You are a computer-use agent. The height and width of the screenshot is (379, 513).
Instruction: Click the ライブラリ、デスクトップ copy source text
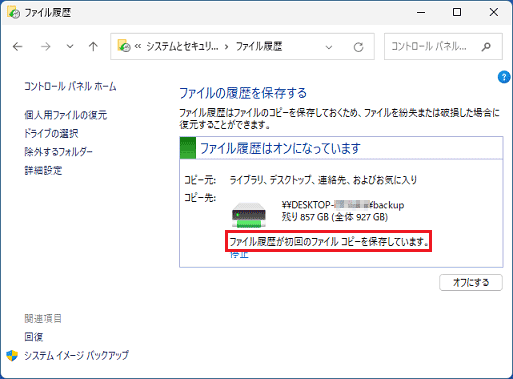coord(323,180)
